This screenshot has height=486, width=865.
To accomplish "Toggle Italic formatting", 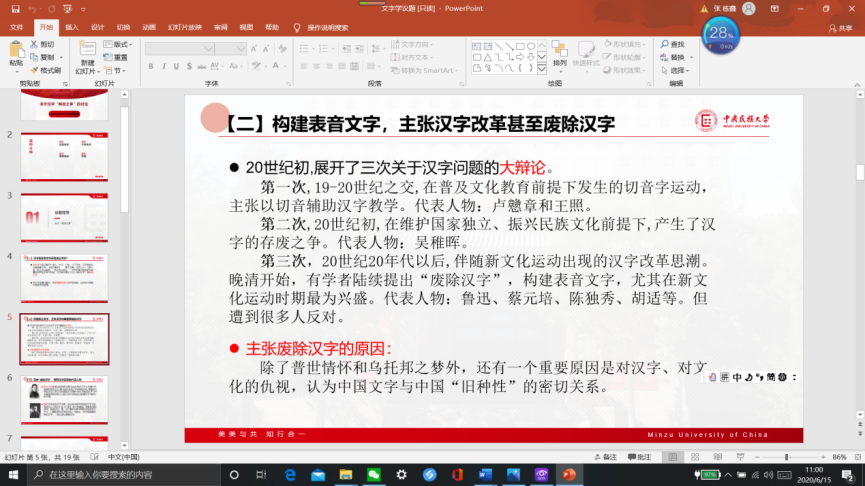I will 163,67.
